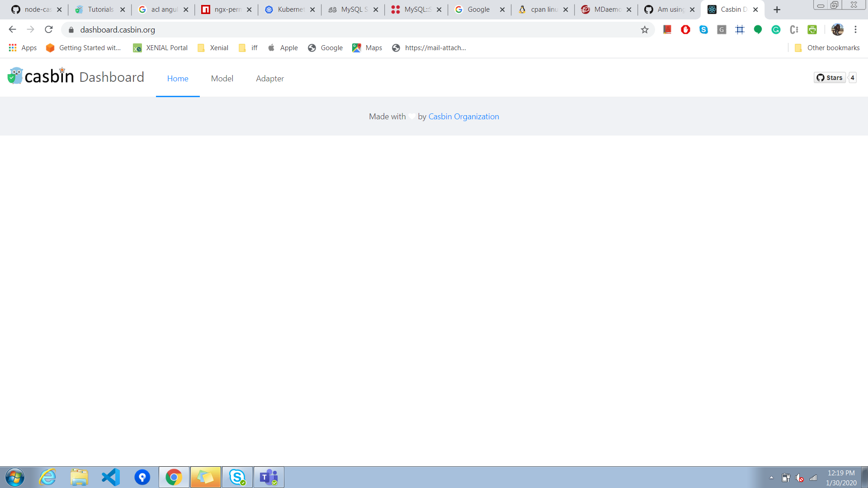868x488 pixels.
Task: Click the green printer extension icon
Action: tap(812, 29)
